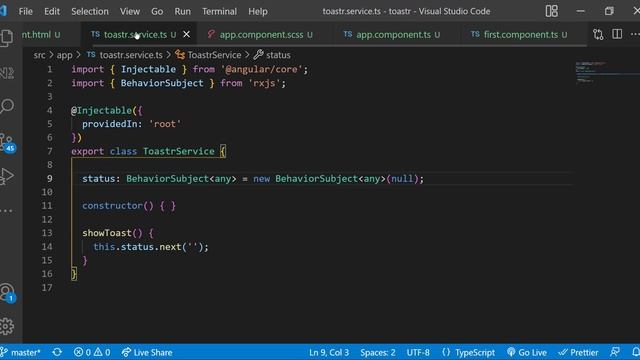Image resolution: width=640 pixels, height=360 pixels.
Task: Open the View menu
Action: pos(130,11)
